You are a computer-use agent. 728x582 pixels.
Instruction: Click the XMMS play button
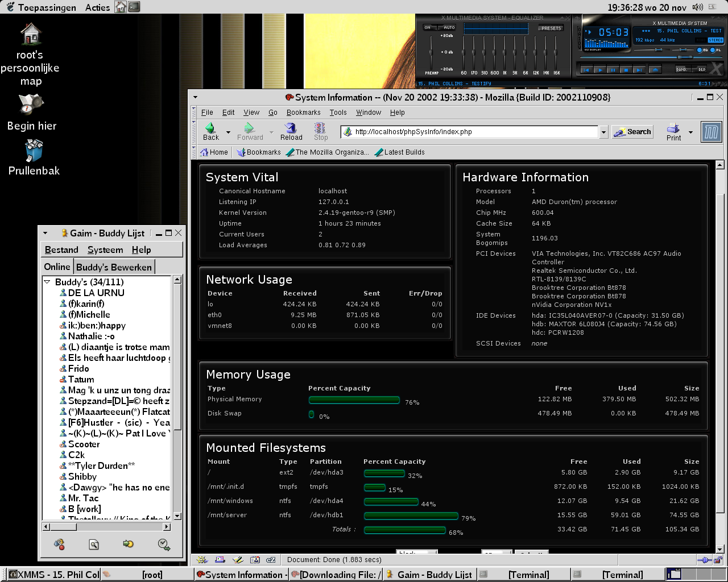(600, 70)
